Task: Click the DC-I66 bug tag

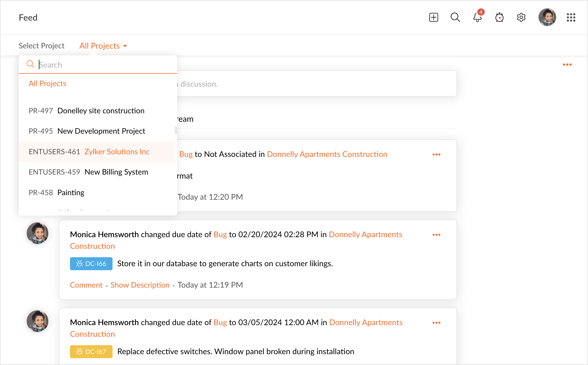Action: coord(91,264)
